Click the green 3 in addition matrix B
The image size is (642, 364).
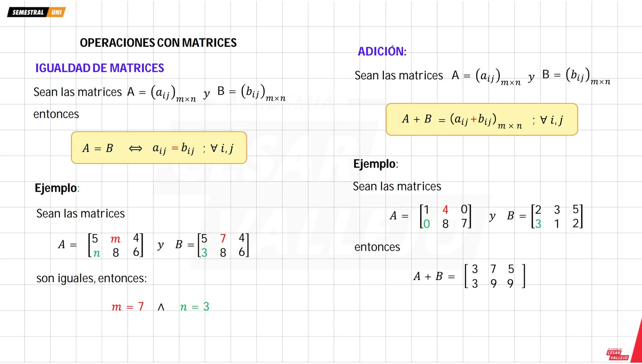(x=538, y=224)
